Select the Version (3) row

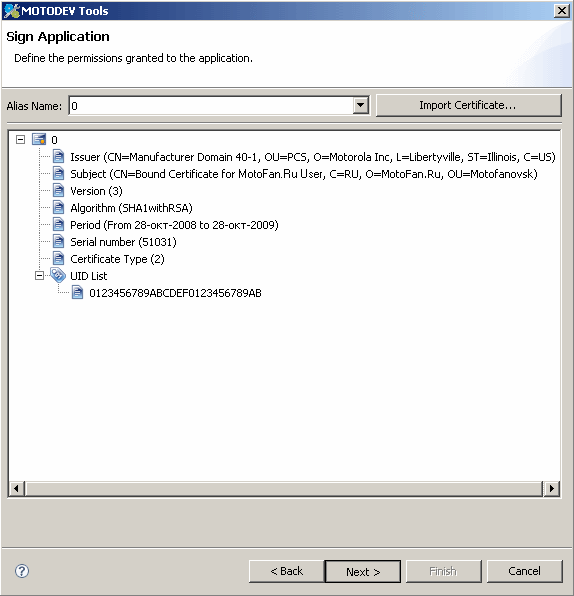96,191
